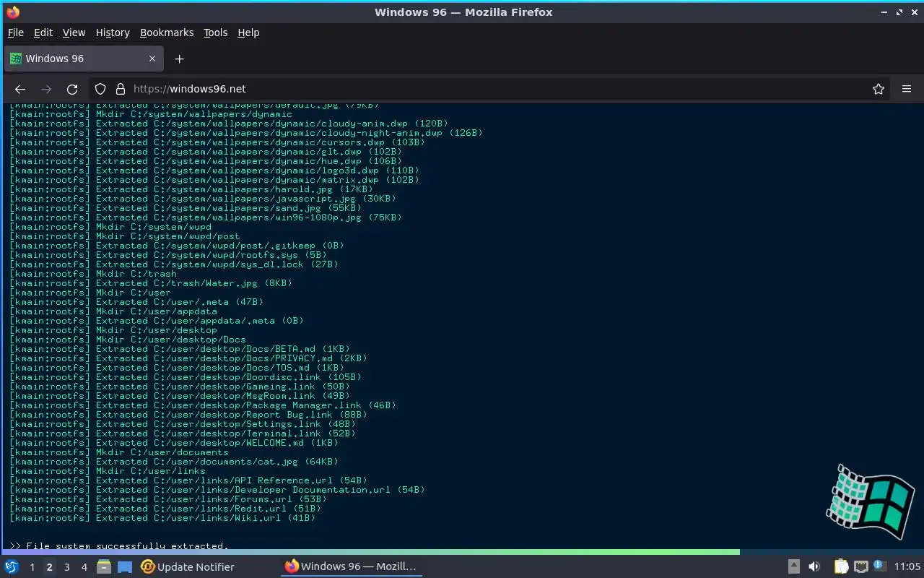Click the log line with 'Wiki.url (41B)'
The height and width of the screenshot is (578, 924).
click(x=162, y=518)
